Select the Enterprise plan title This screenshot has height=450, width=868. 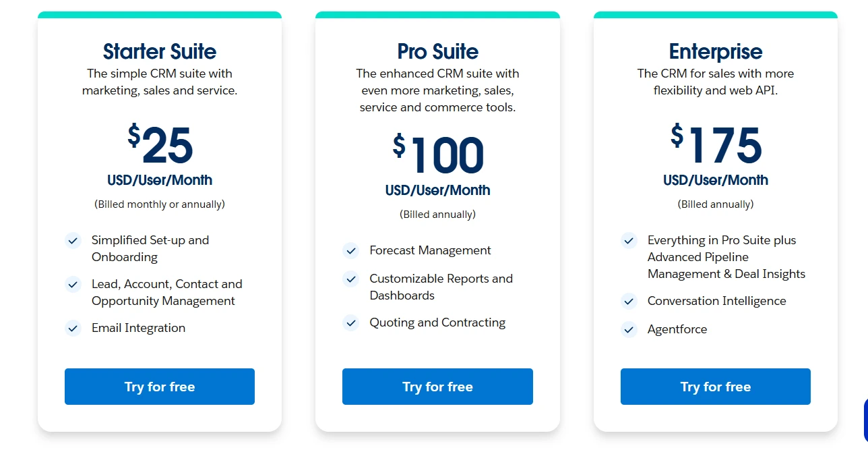tap(715, 51)
